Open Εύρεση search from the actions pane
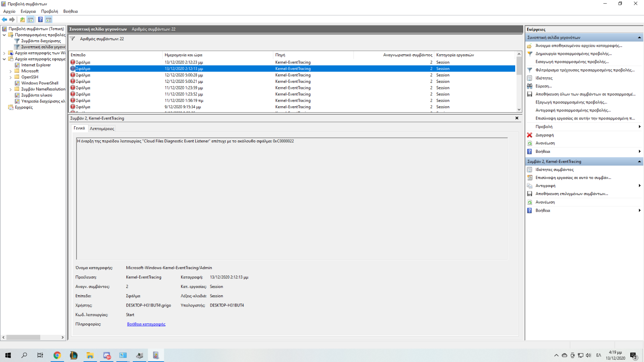This screenshot has height=362, width=644. tap(543, 86)
